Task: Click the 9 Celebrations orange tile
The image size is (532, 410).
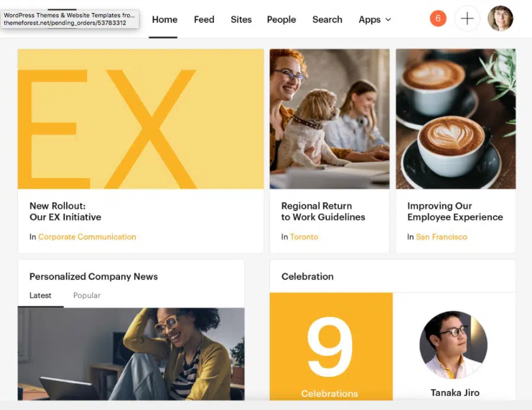Action: pyautogui.click(x=331, y=346)
